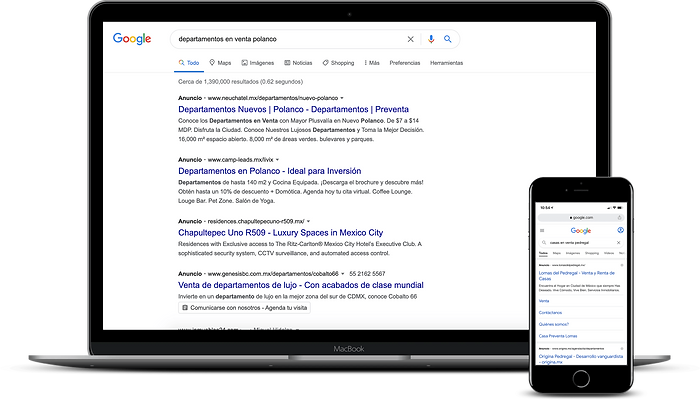The height and width of the screenshot is (400, 700).
Task: Open 'Lomas del Pedregal - Venta y Renta' link
Action: point(576,275)
